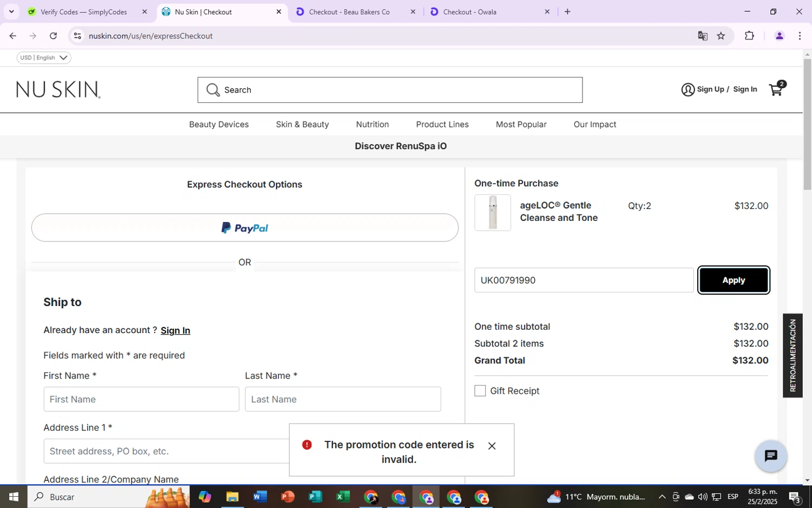The width and height of the screenshot is (812, 508).
Task: Open the Product Lines menu
Action: 442,125
